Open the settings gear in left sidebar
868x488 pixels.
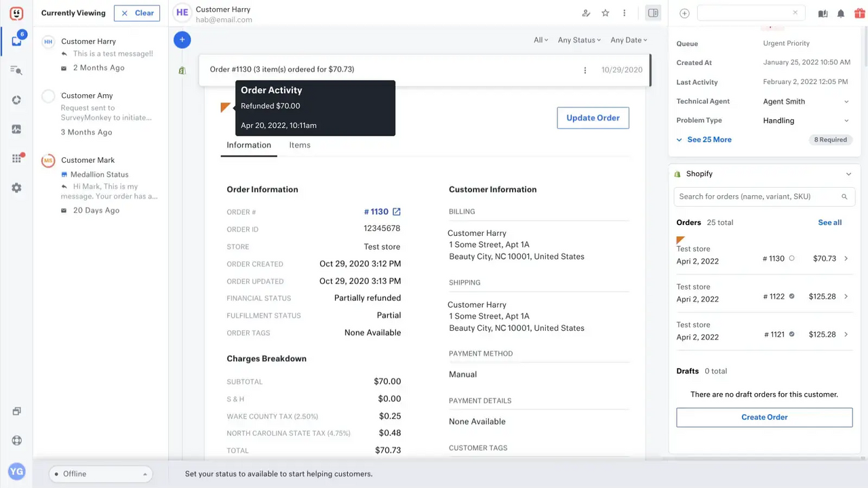click(16, 188)
